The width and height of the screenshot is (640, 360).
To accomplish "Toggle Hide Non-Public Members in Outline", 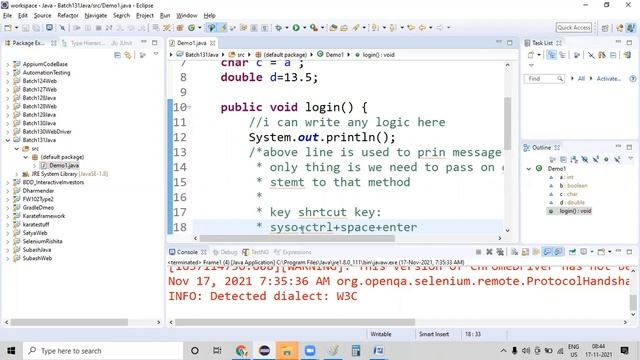I will [607, 159].
